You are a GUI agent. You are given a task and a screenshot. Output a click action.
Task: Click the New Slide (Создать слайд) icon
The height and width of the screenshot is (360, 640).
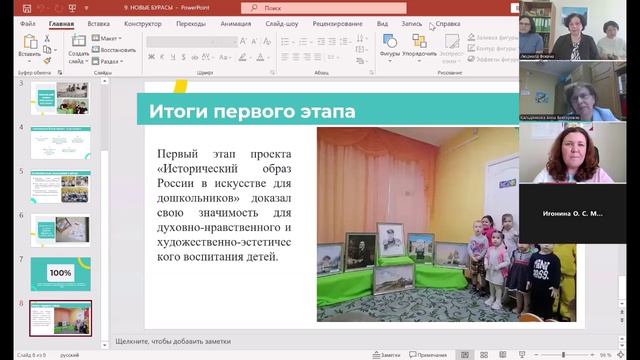point(78,41)
